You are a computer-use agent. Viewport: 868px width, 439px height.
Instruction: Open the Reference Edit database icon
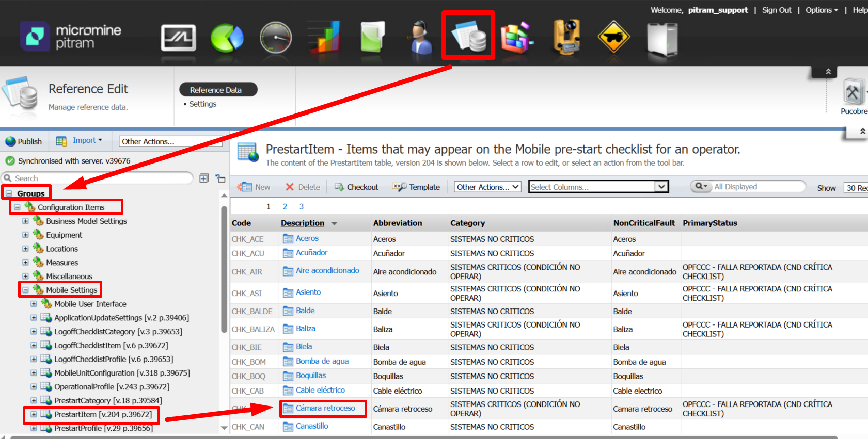pos(469,37)
